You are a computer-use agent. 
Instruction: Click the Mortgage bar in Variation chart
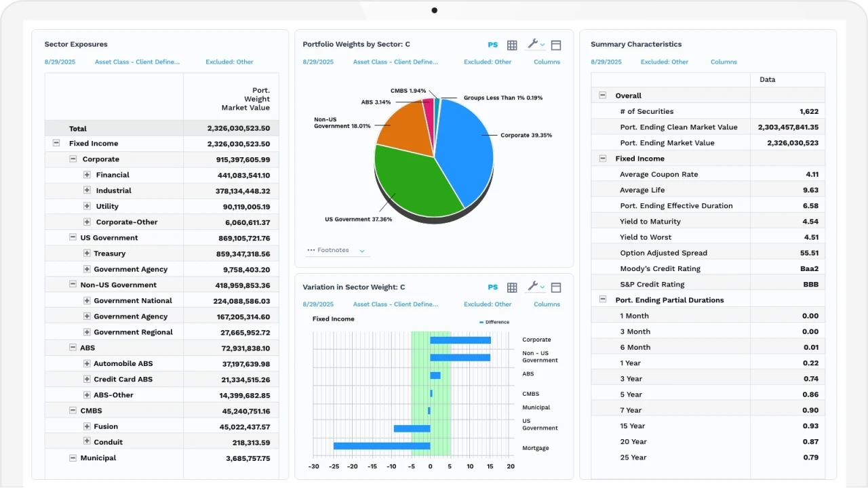click(x=382, y=446)
